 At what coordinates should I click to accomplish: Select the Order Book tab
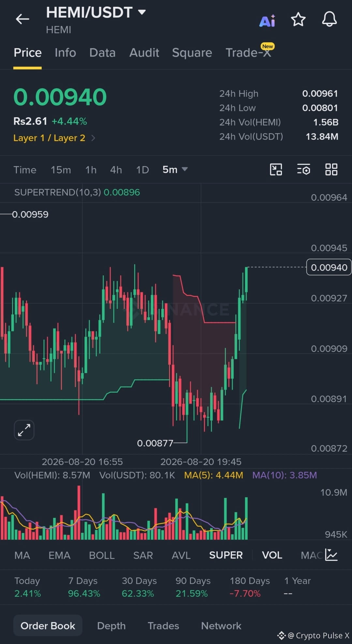tap(48, 626)
